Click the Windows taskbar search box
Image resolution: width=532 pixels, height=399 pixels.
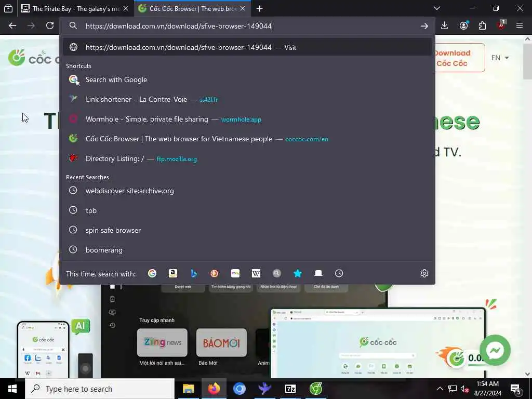[x=100, y=389]
